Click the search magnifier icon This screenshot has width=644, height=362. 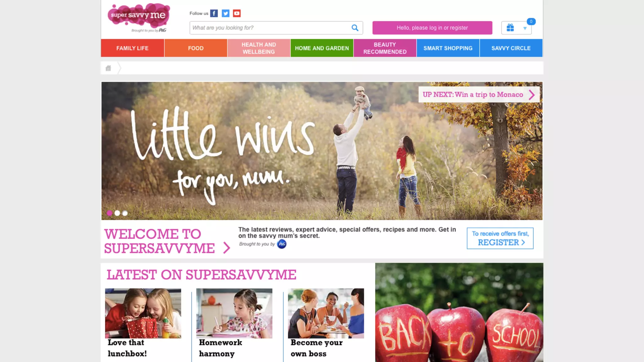[x=355, y=28]
